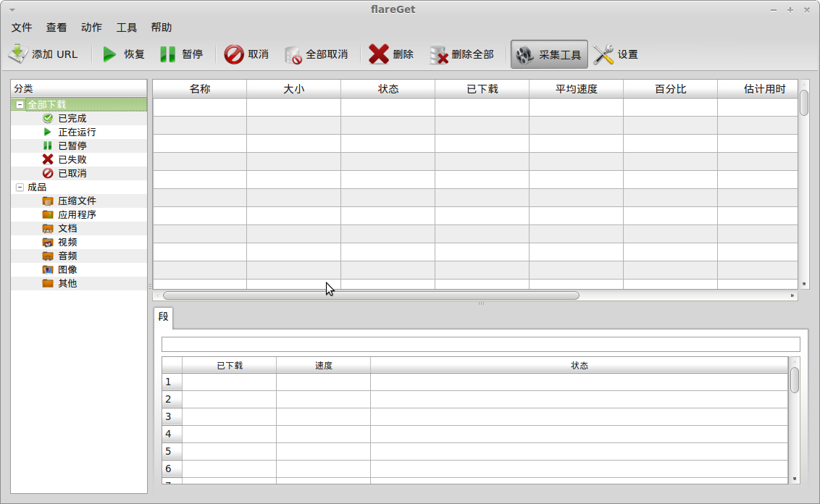
Task: Select the 其他 folder icon
Action: 48,283
